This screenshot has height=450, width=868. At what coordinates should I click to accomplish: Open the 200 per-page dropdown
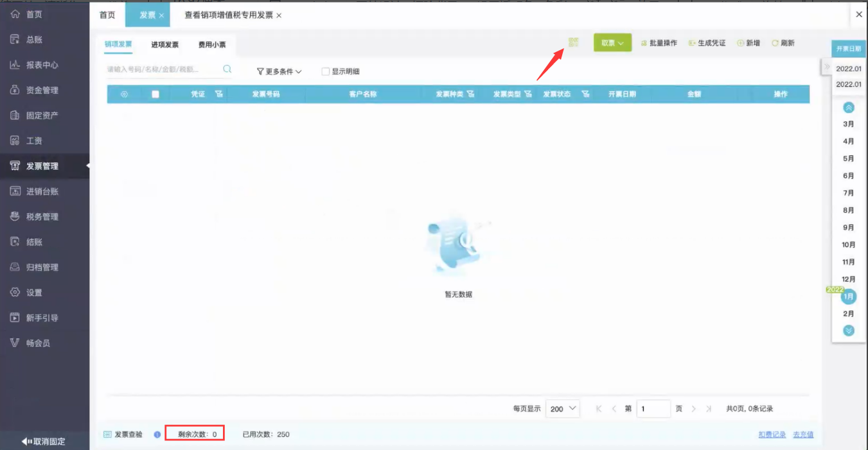(x=563, y=409)
